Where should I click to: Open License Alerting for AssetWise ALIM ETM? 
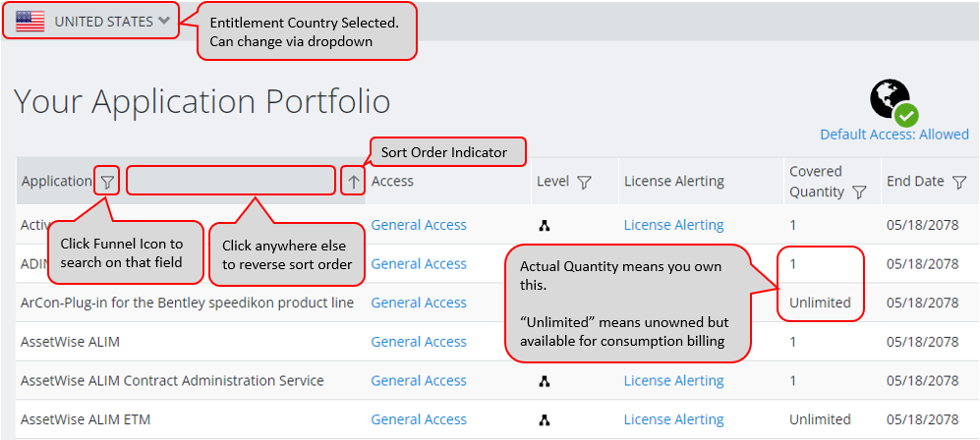pos(673,419)
